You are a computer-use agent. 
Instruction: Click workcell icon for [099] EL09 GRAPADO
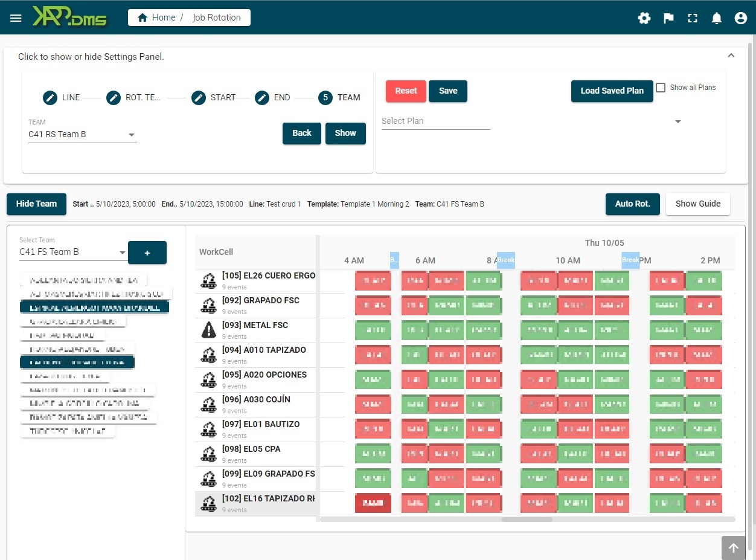tap(209, 479)
